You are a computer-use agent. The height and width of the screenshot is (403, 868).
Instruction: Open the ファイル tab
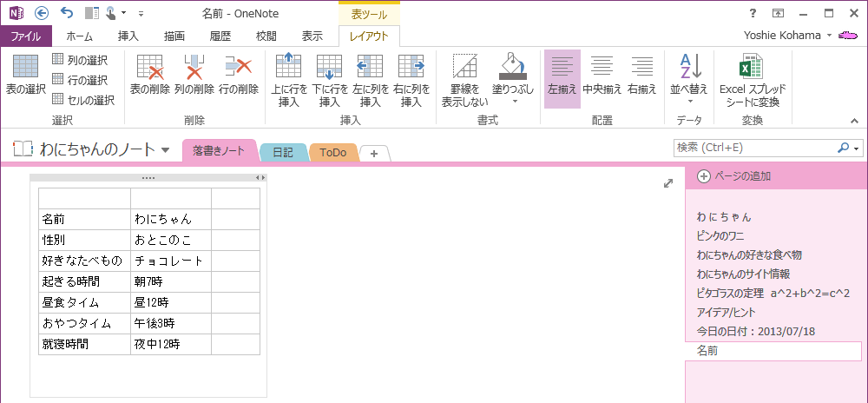tap(26, 36)
